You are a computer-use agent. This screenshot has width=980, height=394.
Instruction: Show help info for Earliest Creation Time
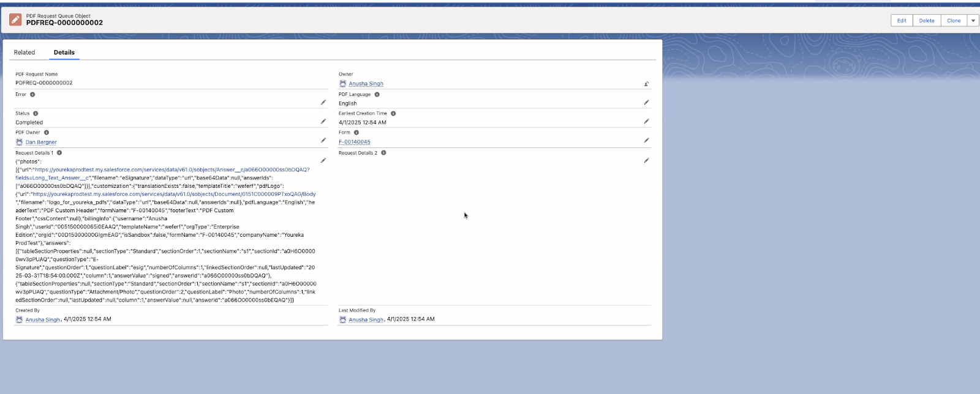(x=393, y=113)
